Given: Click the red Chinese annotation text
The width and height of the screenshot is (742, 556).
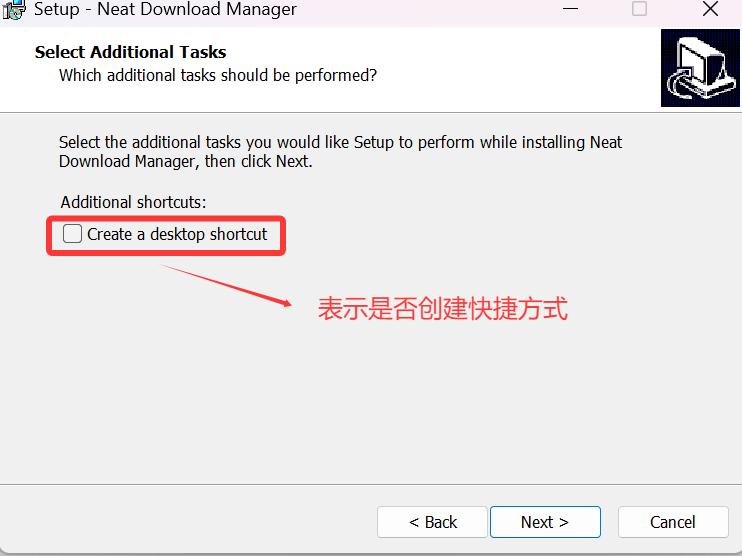Looking at the screenshot, I should coord(442,309).
